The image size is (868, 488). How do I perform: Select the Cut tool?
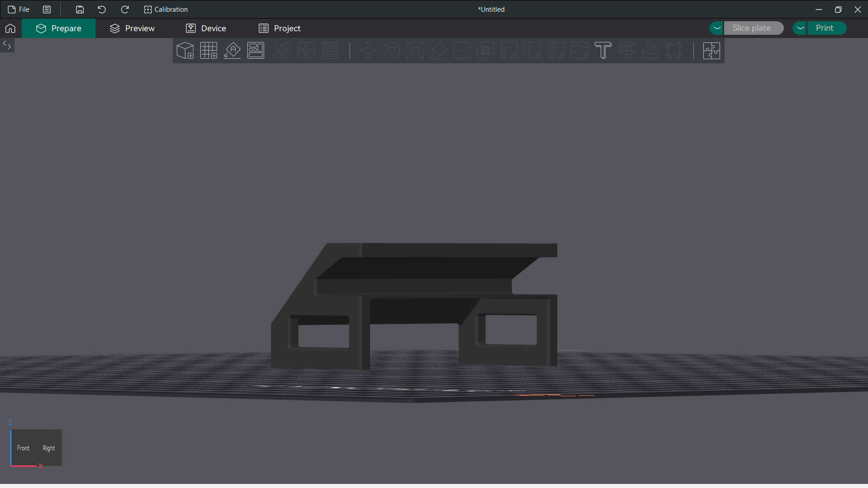click(x=462, y=51)
